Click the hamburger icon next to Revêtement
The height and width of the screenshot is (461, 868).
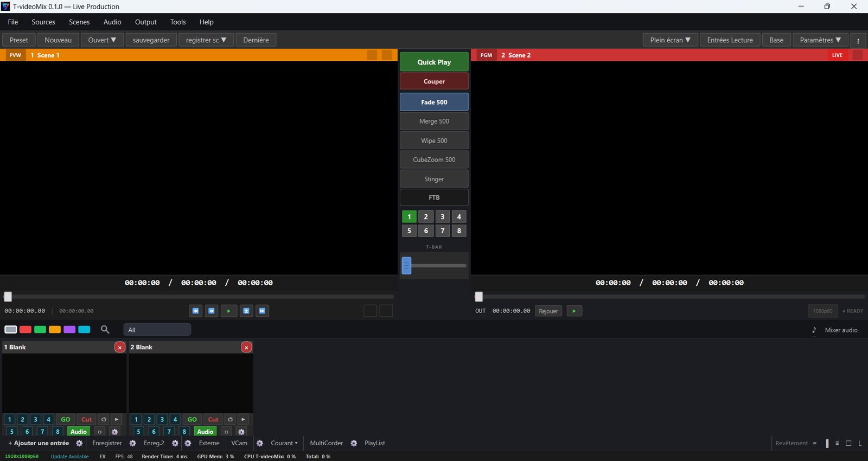(814, 443)
